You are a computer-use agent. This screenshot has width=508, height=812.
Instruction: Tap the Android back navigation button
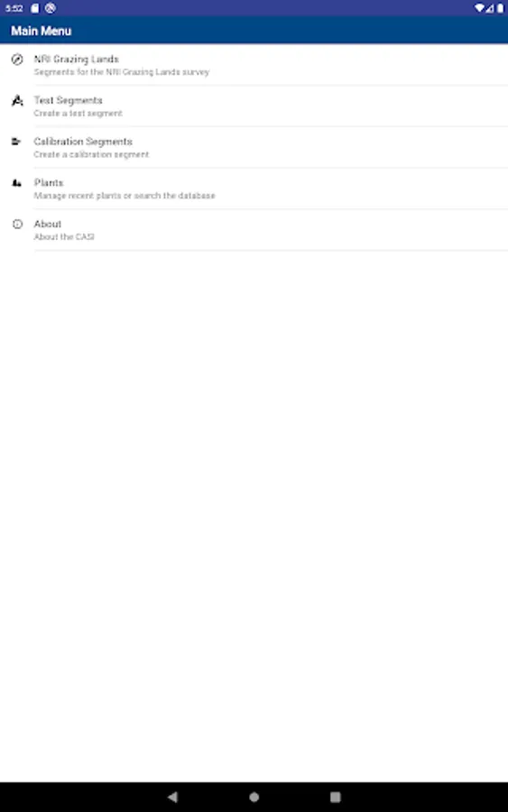[x=172, y=797]
